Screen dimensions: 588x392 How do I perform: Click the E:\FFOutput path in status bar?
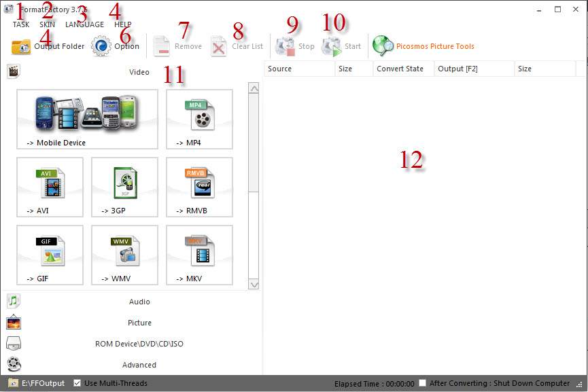point(43,383)
